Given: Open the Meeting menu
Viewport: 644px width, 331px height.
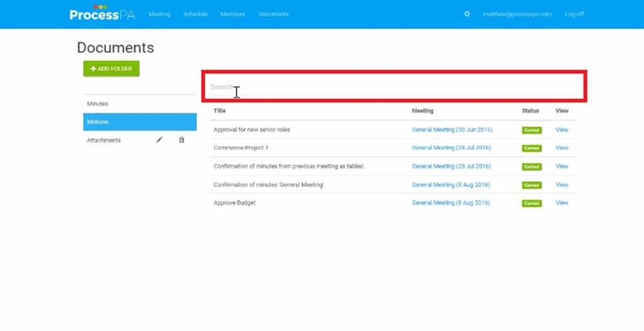Looking at the screenshot, I should tap(159, 14).
